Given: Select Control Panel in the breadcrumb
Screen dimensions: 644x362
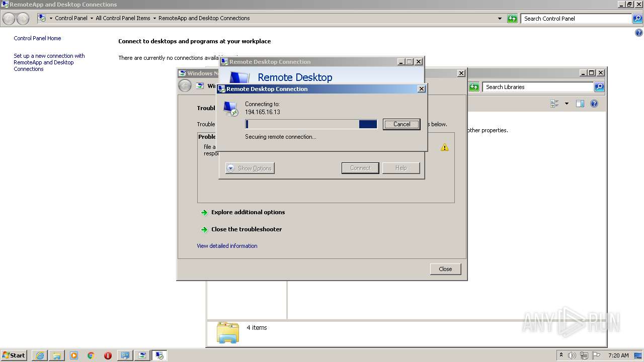Looking at the screenshot, I should 71,18.
